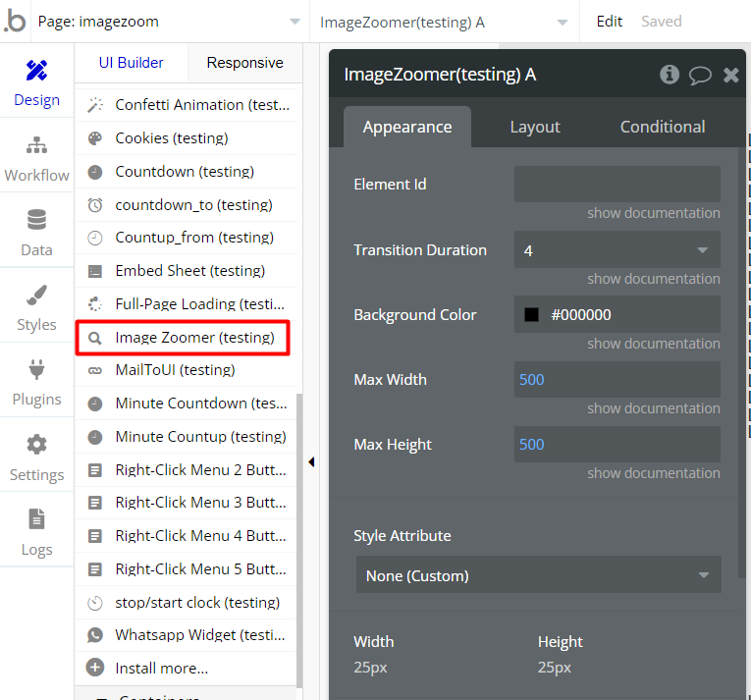Viewport: 751px width, 700px height.
Task: Click the Element Id input field
Action: coord(617,185)
